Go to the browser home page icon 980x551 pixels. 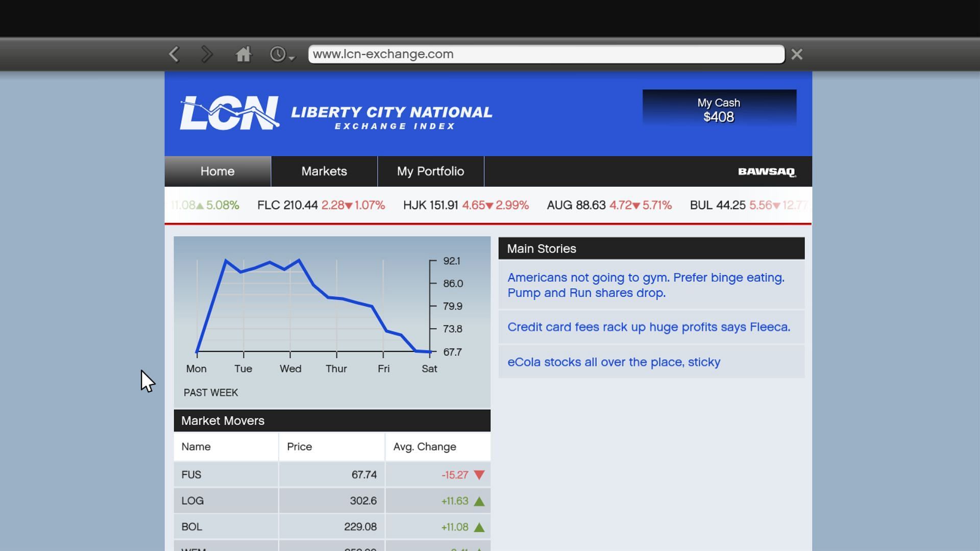tap(243, 54)
